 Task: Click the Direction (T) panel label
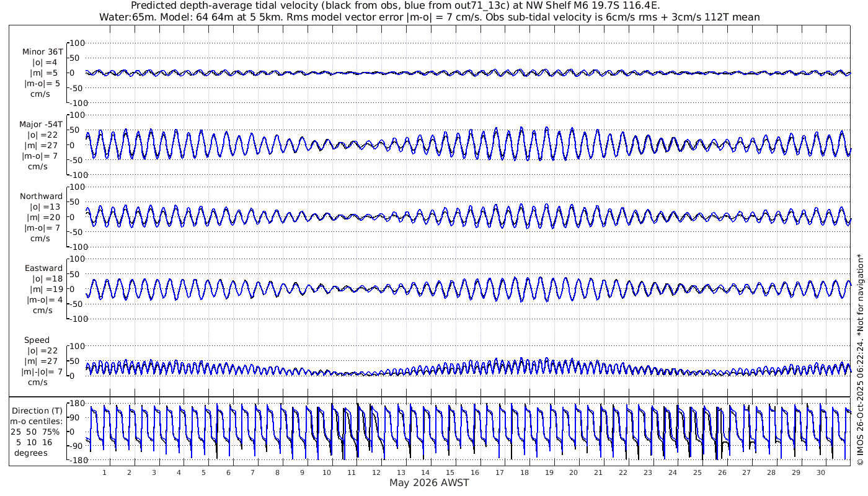coord(38,410)
